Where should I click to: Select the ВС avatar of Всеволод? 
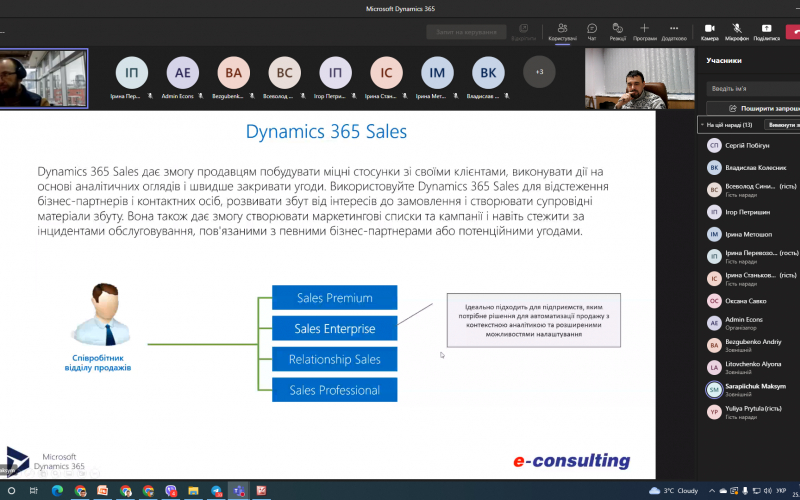coord(285,73)
